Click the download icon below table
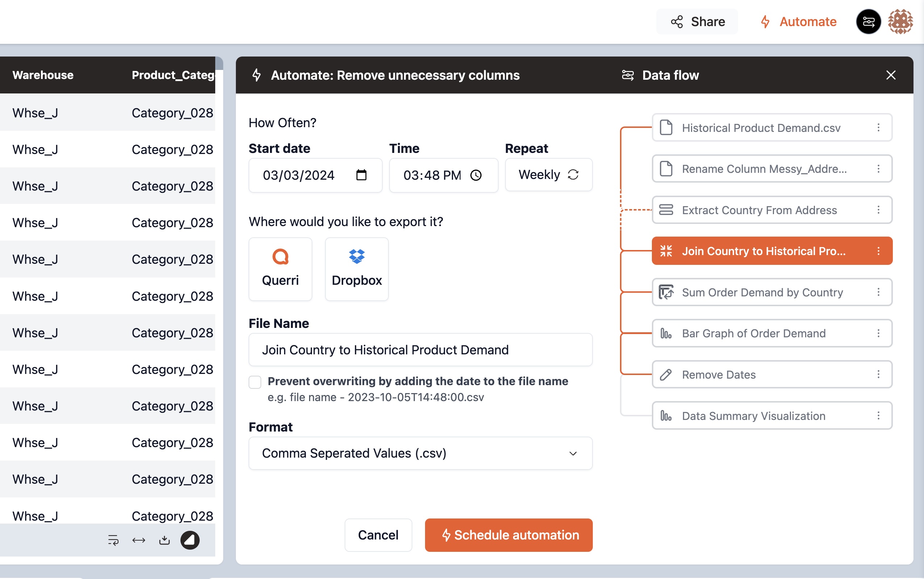 click(164, 540)
